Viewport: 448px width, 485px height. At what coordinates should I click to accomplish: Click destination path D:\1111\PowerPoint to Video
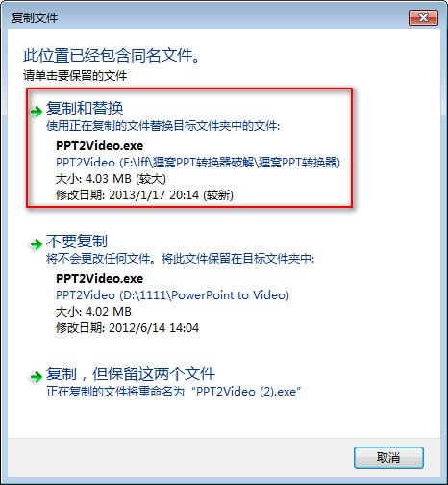point(205,295)
